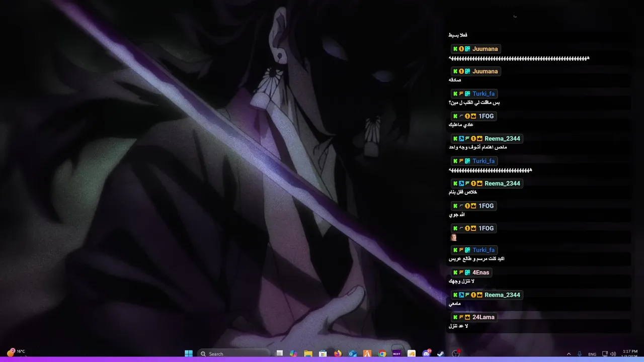Launch Google Chrome from the taskbar
The image size is (644, 362).
(x=382, y=353)
